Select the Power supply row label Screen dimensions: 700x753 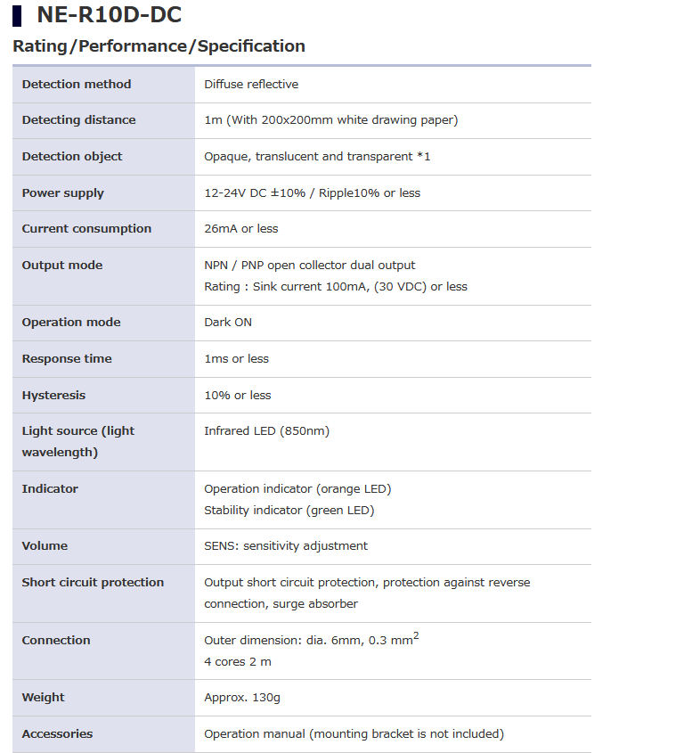click(63, 193)
